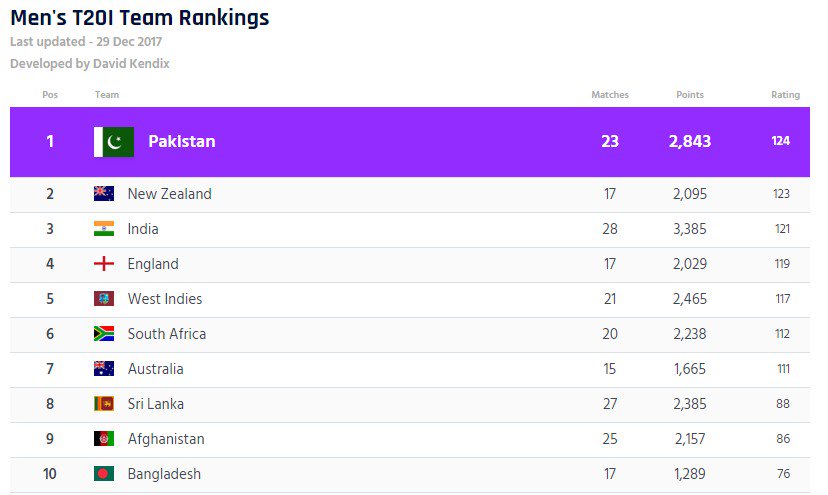Click the Bangladesh flag icon
The width and height of the screenshot is (828, 495).
(104, 473)
